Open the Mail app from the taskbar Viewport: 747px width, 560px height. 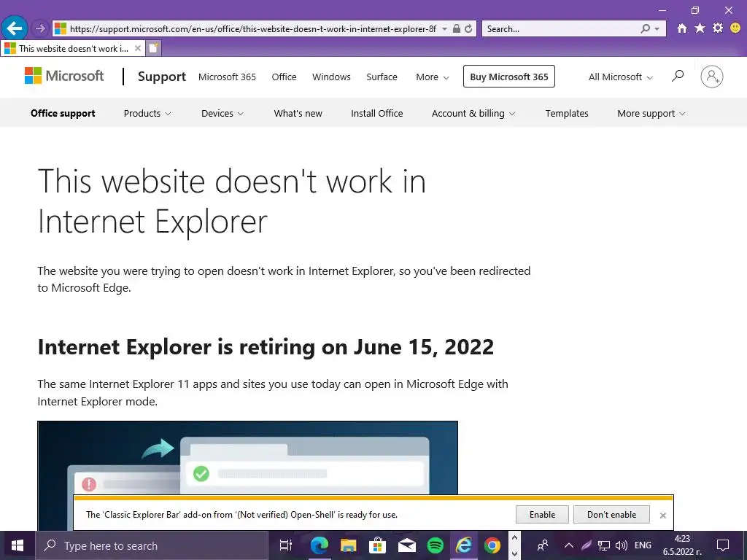coord(406,545)
